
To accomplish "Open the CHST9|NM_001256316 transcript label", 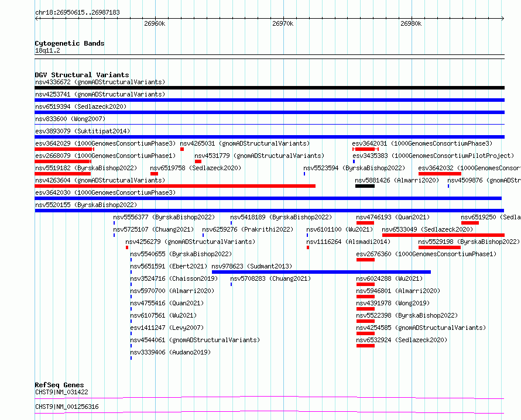I will click(x=67, y=407).
